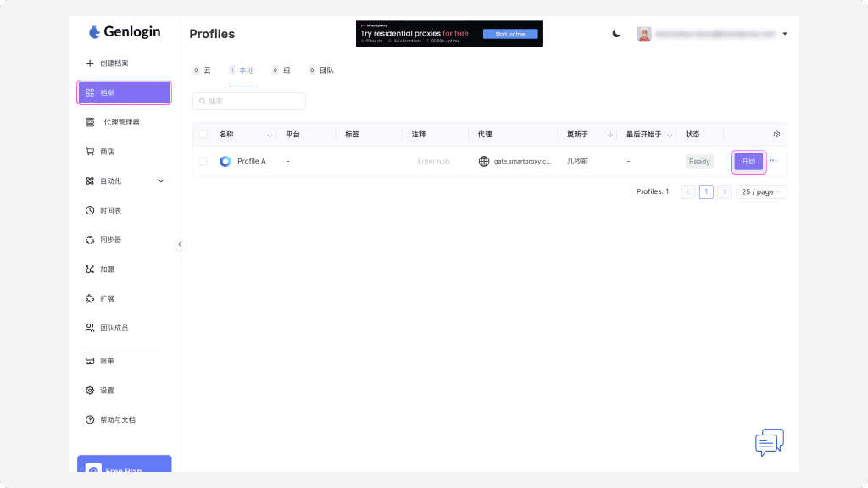Open the 代理管理器 proxy manager sidebar item

point(120,122)
